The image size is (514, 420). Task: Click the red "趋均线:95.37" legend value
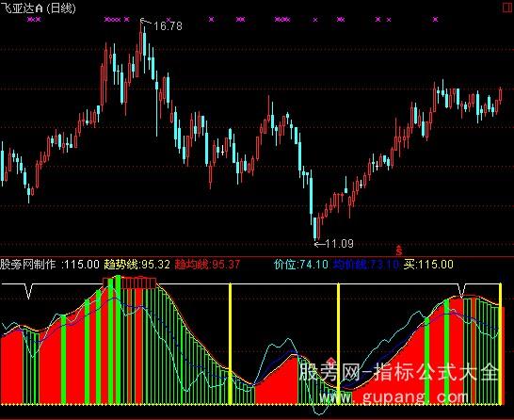pyautogui.click(x=207, y=264)
